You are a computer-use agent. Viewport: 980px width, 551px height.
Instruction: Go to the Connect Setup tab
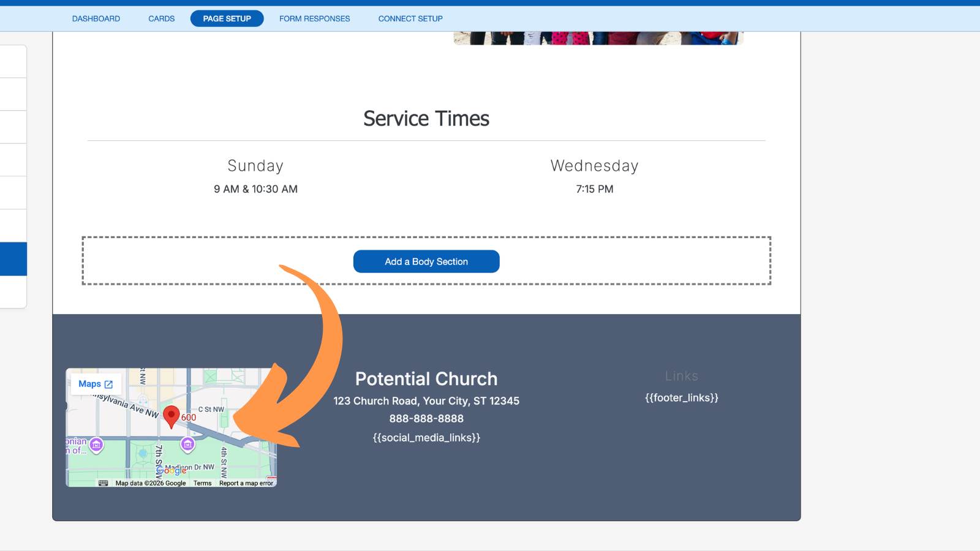point(410,18)
